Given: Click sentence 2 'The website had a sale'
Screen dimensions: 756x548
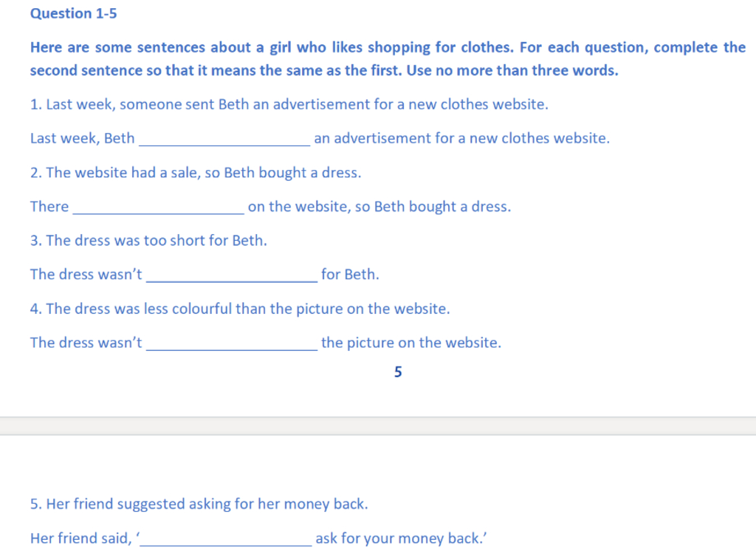Looking at the screenshot, I should click(x=196, y=173).
